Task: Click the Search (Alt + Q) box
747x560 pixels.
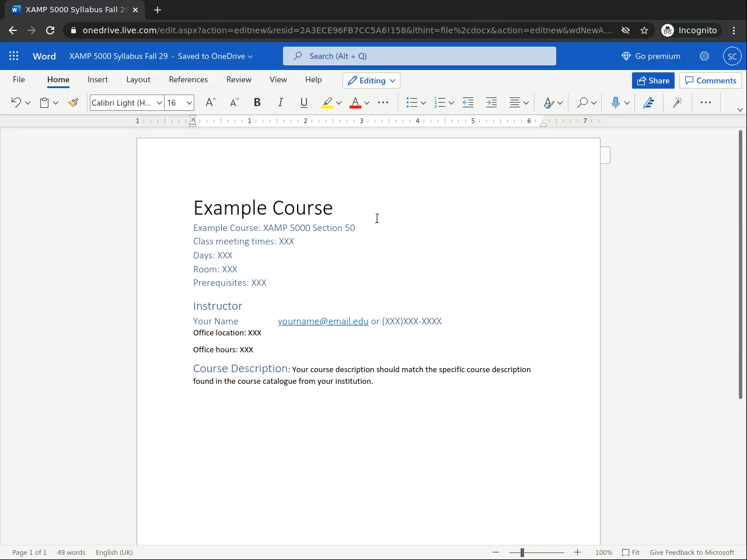Action: [419, 56]
